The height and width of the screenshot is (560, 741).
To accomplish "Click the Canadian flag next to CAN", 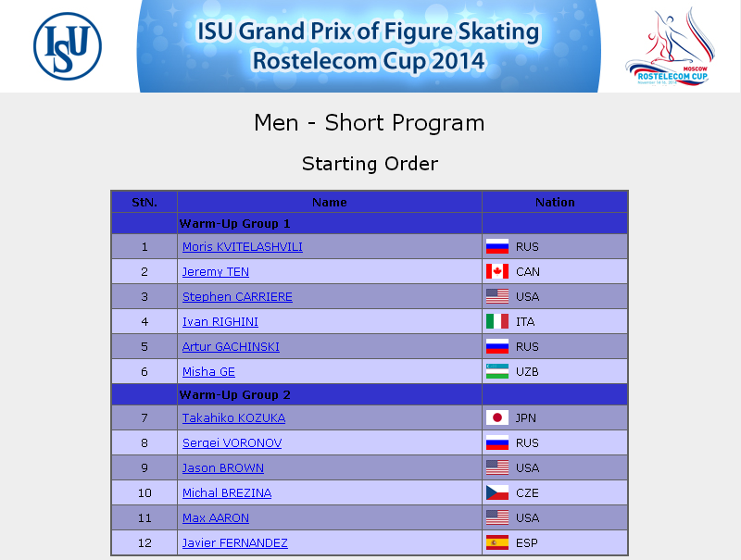I will point(497,271).
